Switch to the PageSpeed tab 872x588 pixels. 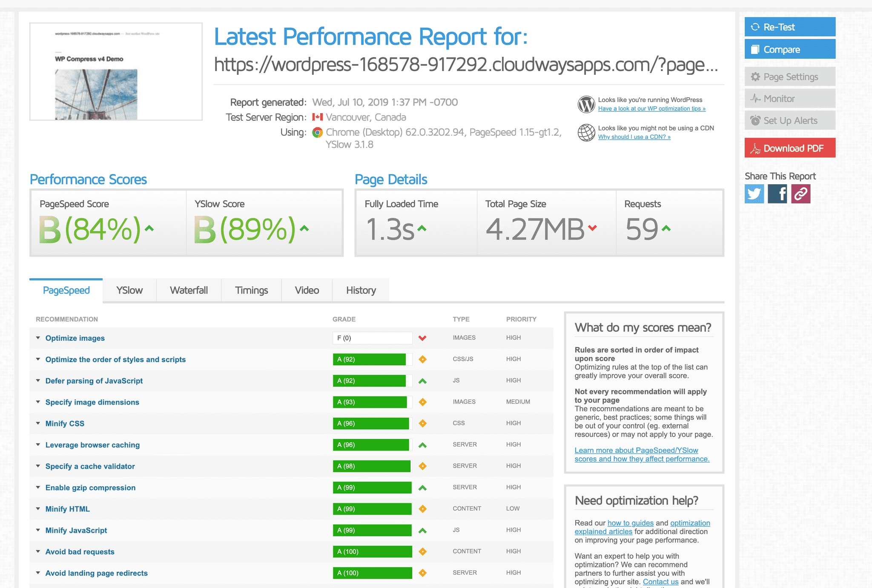click(66, 291)
